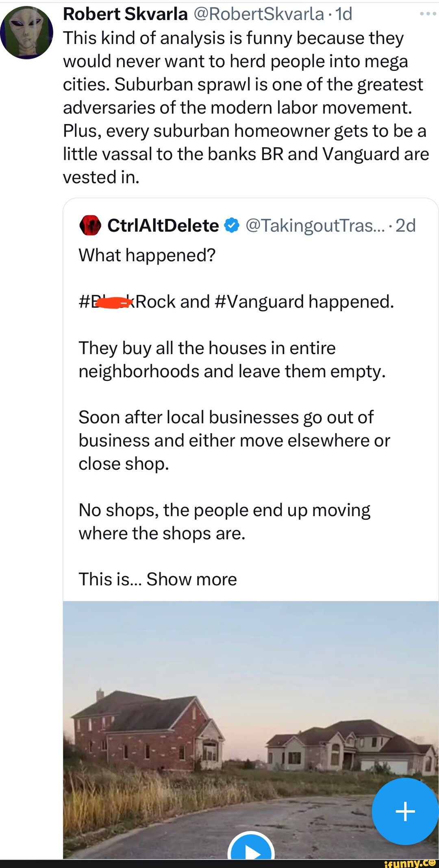Open the Robert Skvarla display name
The height and width of the screenshot is (868, 439).
pyautogui.click(x=125, y=14)
